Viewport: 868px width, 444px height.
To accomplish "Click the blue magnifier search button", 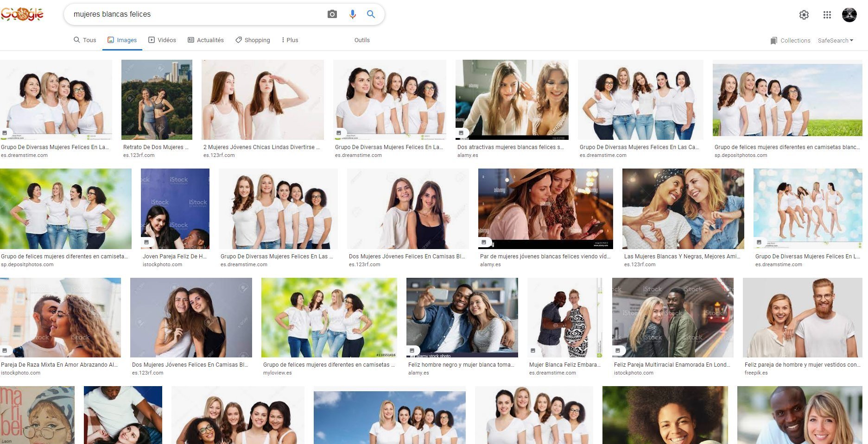I will click(371, 14).
